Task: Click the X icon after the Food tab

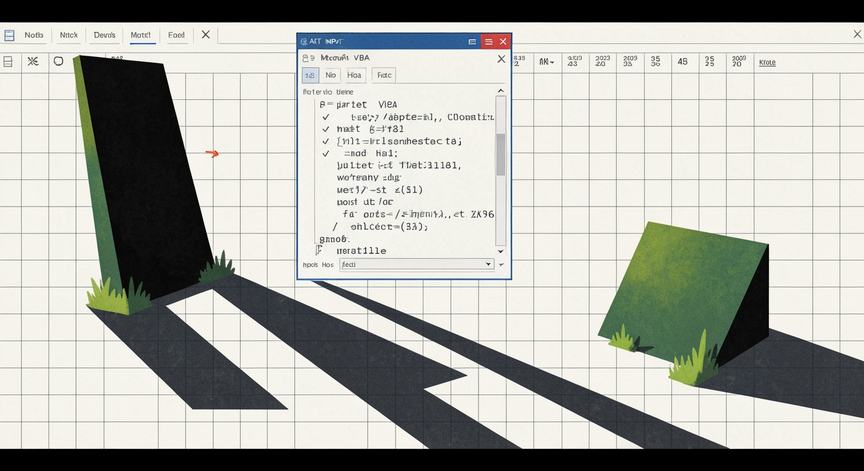Action: pos(206,35)
